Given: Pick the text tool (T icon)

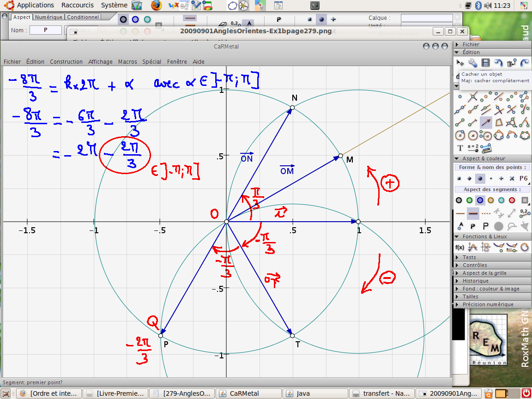Looking at the screenshot, I should coord(460,148).
